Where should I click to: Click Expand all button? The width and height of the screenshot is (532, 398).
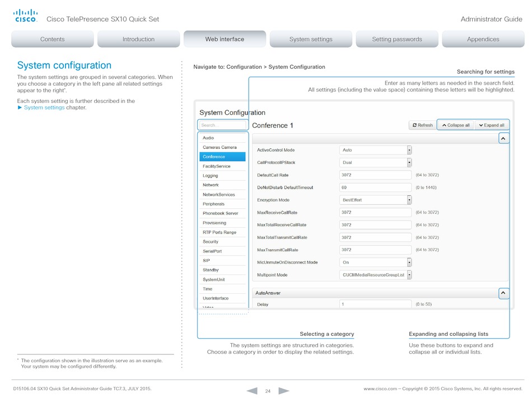(492, 125)
